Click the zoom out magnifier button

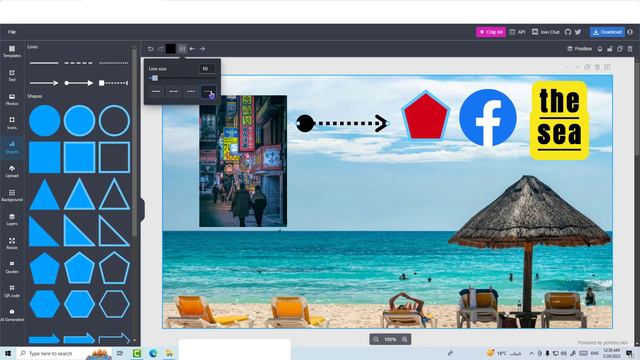click(x=376, y=339)
